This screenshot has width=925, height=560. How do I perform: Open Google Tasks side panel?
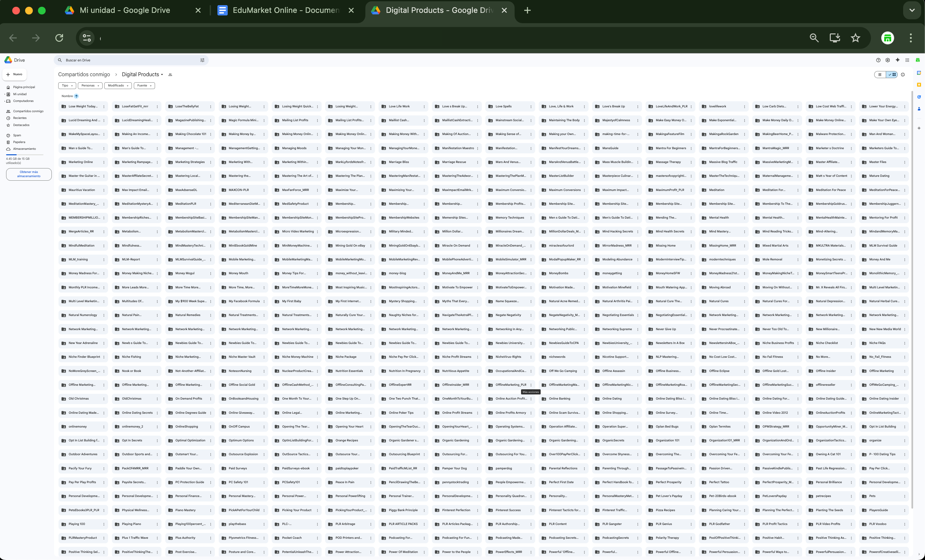pos(919,97)
